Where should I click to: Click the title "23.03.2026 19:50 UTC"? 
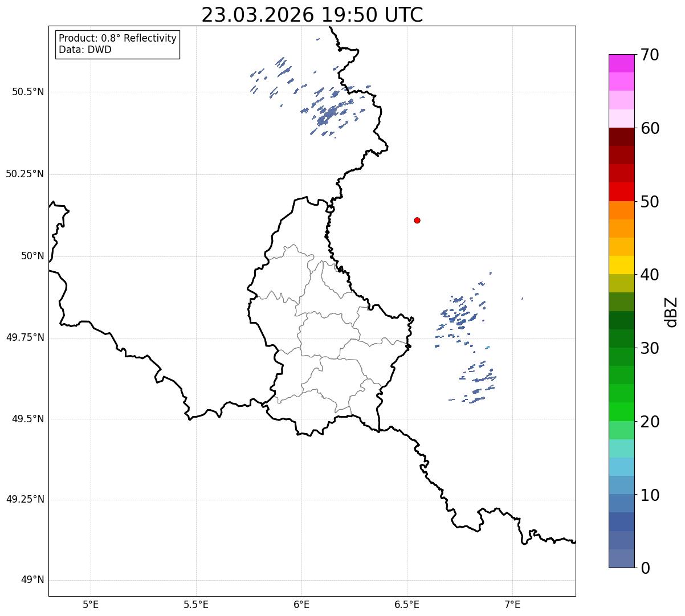click(312, 15)
